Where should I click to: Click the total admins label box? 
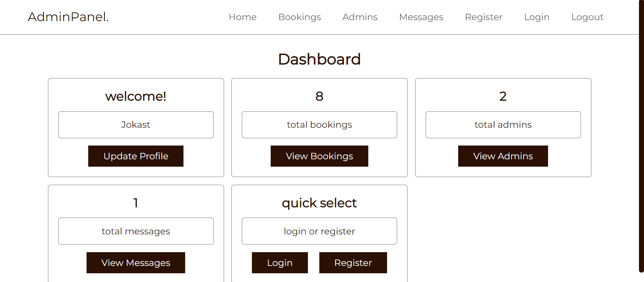tap(503, 125)
